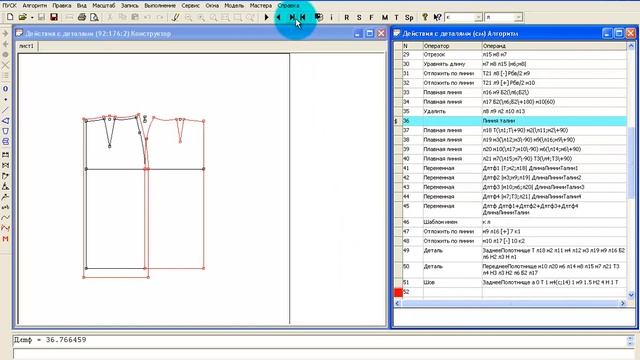This screenshot has height=360, width=640.
Task: Open the Модель menu
Action: pyautogui.click(x=234, y=5)
